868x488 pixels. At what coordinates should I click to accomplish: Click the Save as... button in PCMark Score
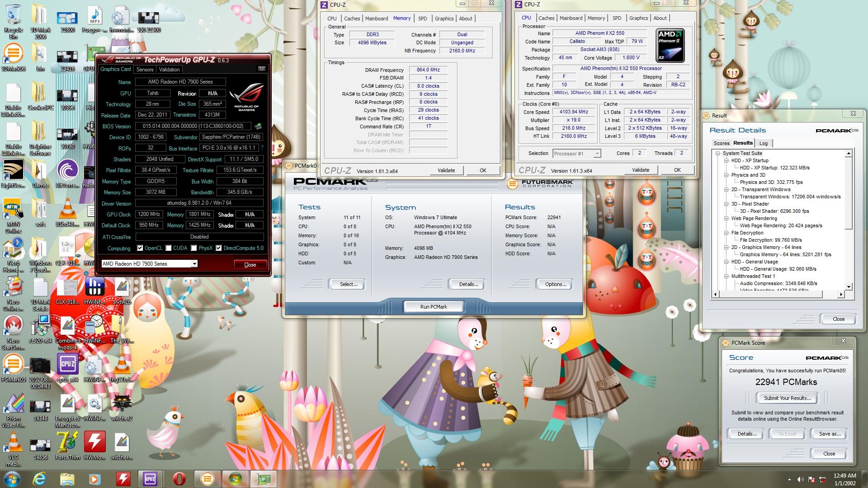tap(830, 433)
